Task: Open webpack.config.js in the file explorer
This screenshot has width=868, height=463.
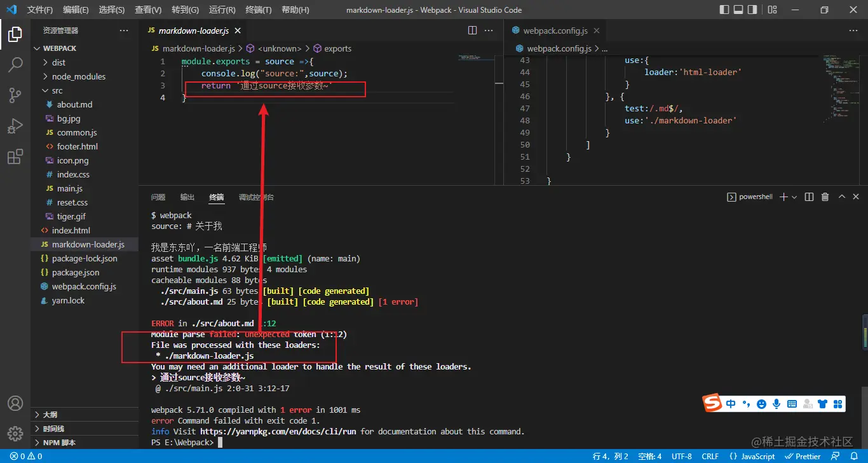Action: (x=85, y=286)
